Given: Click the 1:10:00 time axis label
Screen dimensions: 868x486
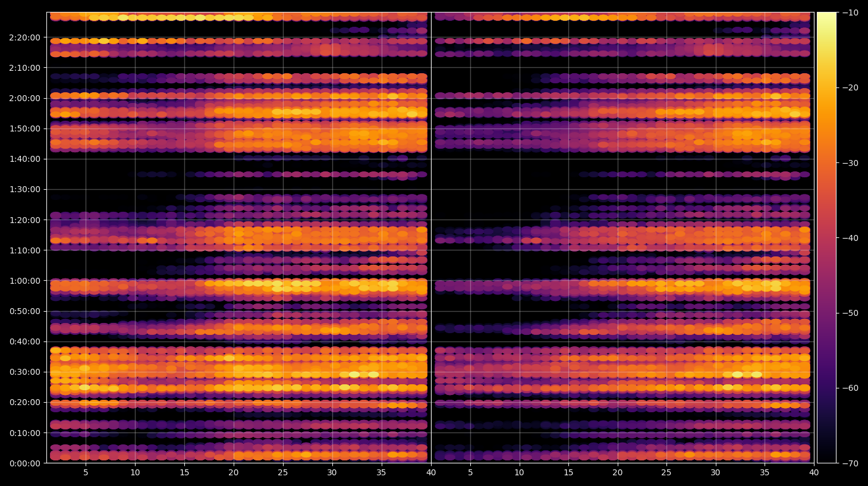Looking at the screenshot, I should (25, 250).
